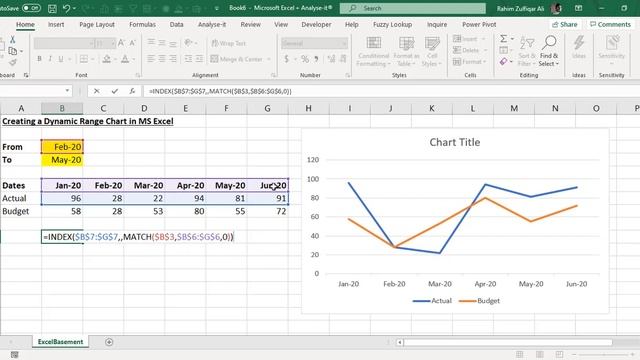Screen dimensions: 640x360
Task: Click the Comma Style icon
Action: 316,59
